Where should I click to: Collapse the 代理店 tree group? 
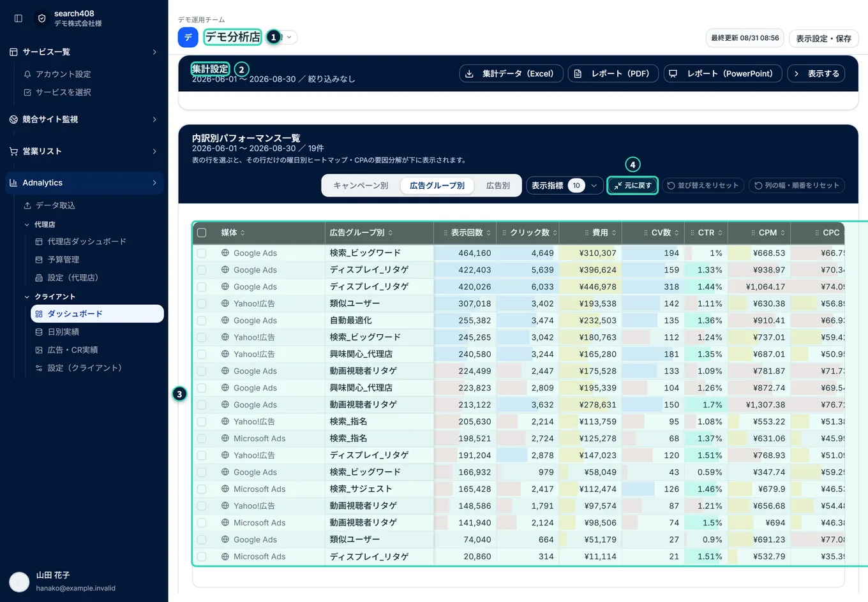pos(27,224)
